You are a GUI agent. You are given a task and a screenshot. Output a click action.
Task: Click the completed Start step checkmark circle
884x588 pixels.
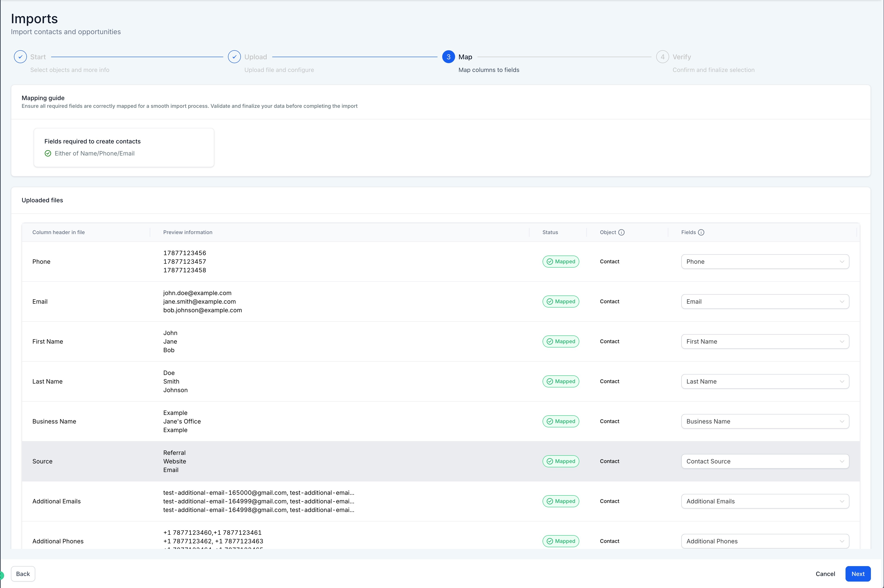(20, 57)
